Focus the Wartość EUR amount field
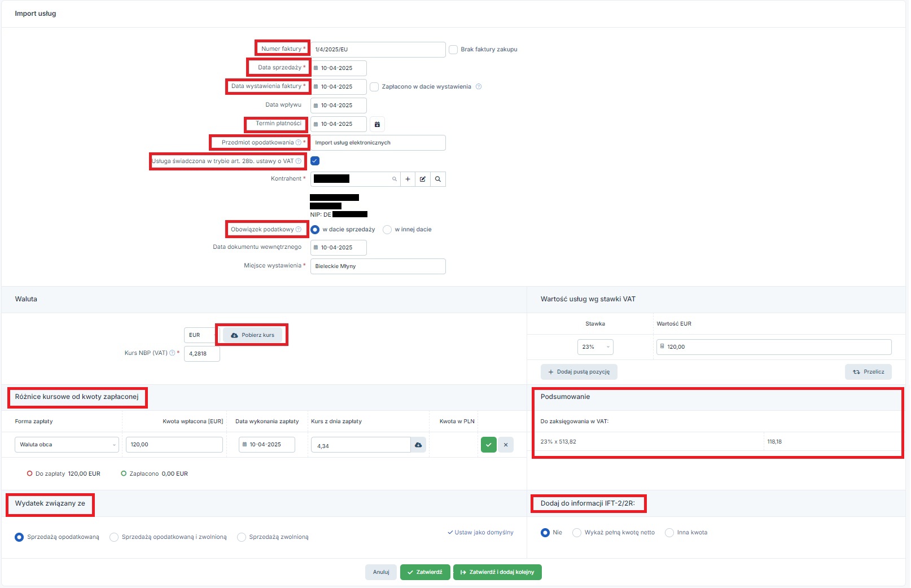 (x=774, y=347)
